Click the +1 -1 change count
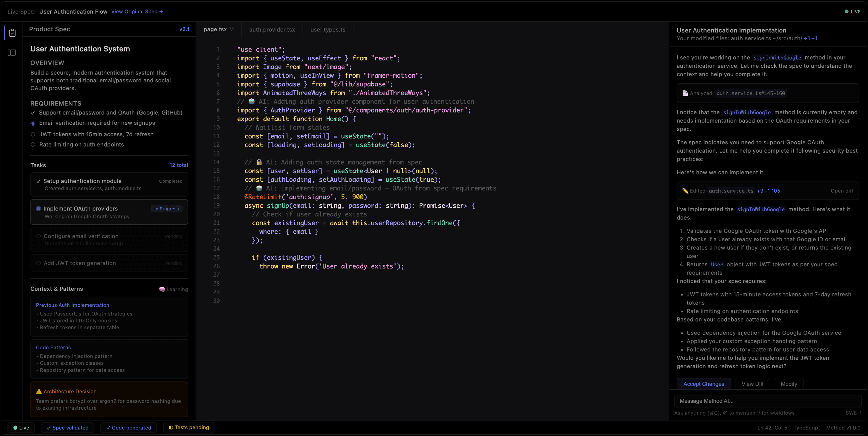 (x=810, y=38)
